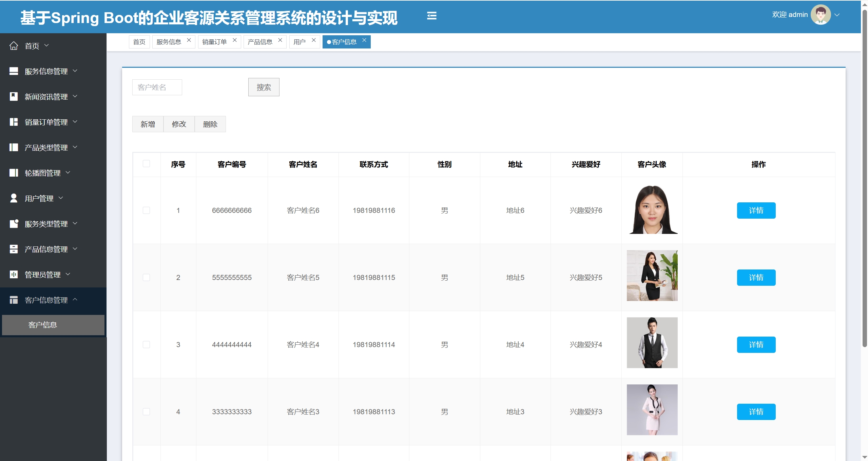Close the 用户 tab
Screen dimensions: 868x461
[x=314, y=40]
